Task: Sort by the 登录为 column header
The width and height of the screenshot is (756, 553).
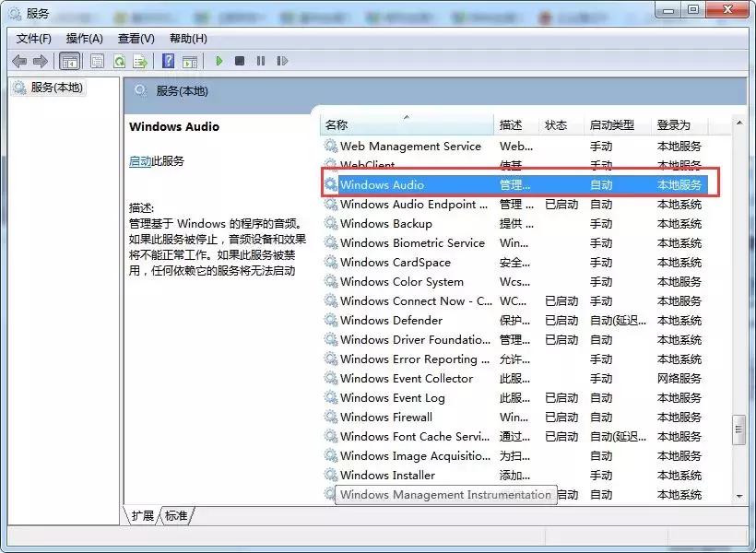Action: pyautogui.click(x=679, y=124)
